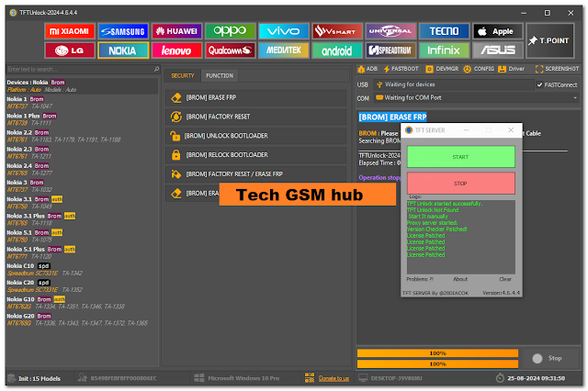Select the Huawei brand button
The height and width of the screenshot is (391, 588).
[x=176, y=31]
